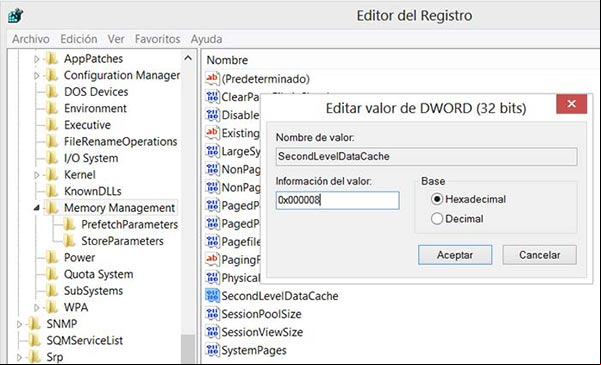Viewport: 601px width, 365px height.
Task: Select the SNMP tree item
Action: (61, 324)
